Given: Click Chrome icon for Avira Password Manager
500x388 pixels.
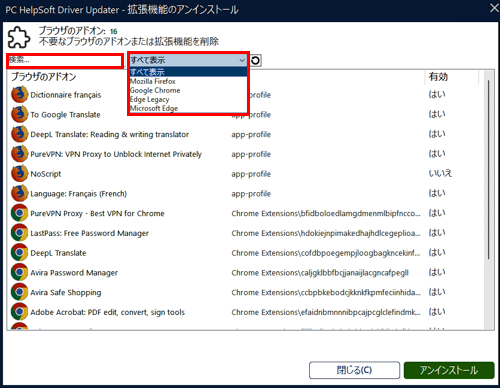Looking at the screenshot, I should tap(20, 272).
